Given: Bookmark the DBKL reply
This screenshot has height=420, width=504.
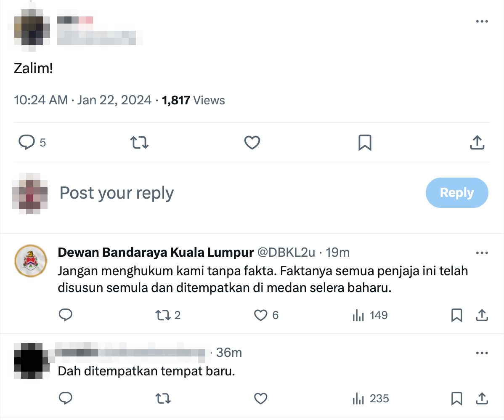Looking at the screenshot, I should (x=457, y=315).
